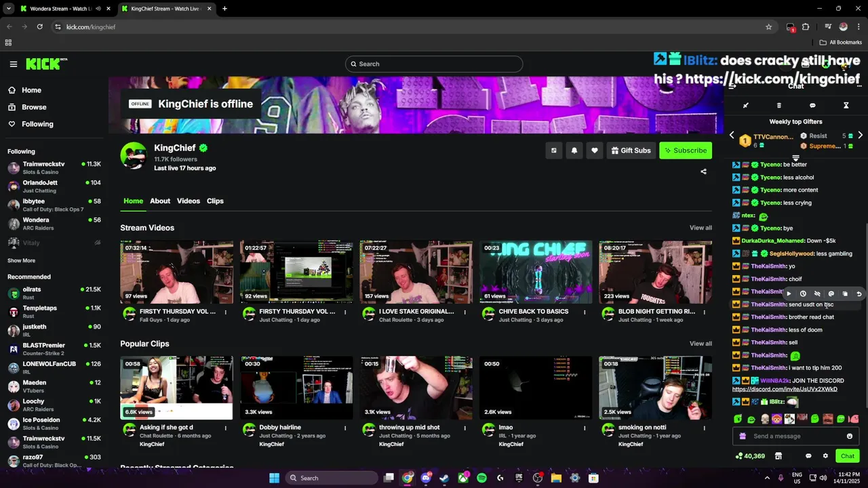
Task: Open the hamburger sidebar menu
Action: point(14,64)
